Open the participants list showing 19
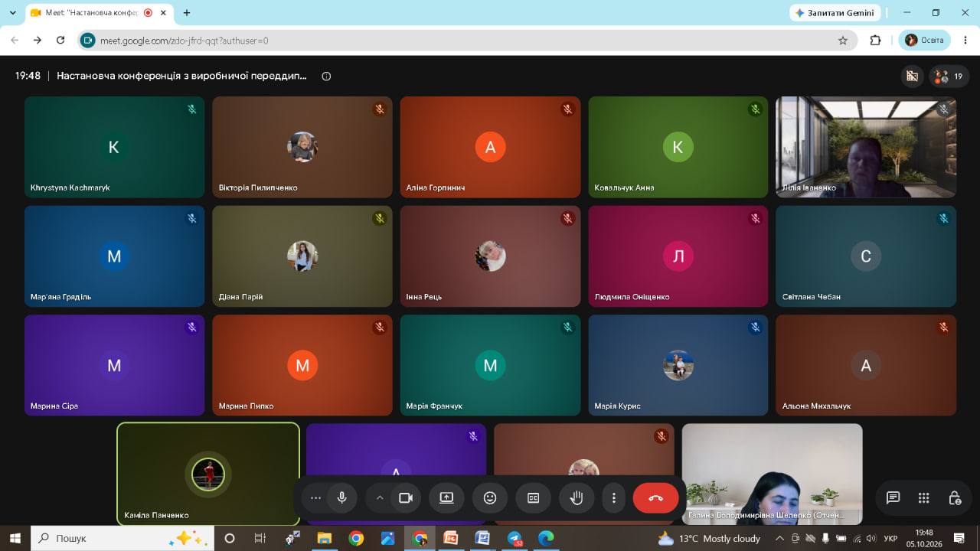The image size is (980, 551). [x=949, y=77]
